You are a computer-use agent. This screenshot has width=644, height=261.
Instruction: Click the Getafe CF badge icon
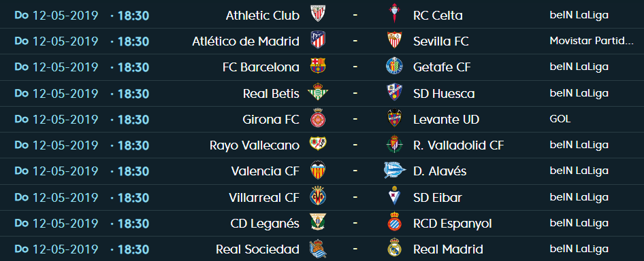pyautogui.click(x=394, y=67)
